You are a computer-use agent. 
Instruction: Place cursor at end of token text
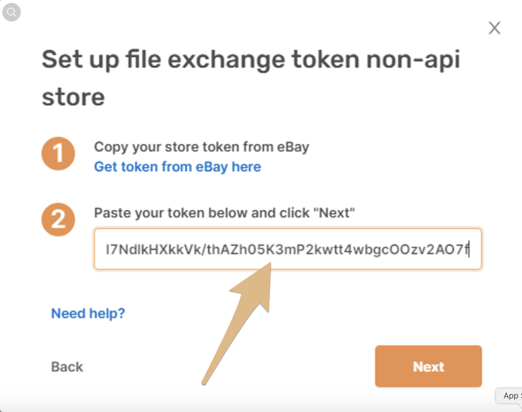coord(469,249)
